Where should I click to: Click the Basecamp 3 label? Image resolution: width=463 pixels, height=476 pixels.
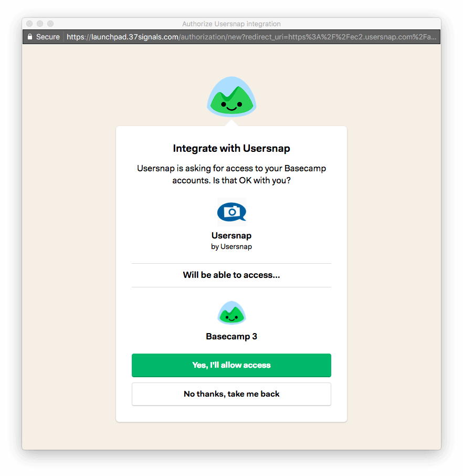coord(231,336)
